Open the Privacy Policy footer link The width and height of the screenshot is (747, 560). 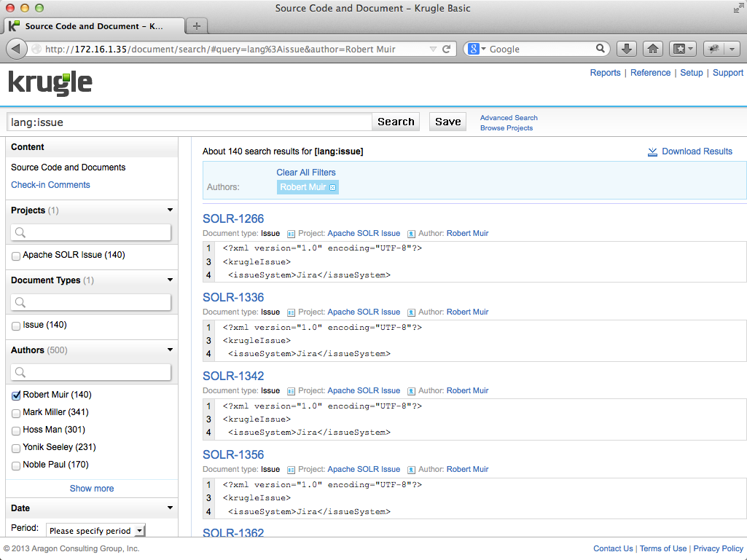coord(718,548)
